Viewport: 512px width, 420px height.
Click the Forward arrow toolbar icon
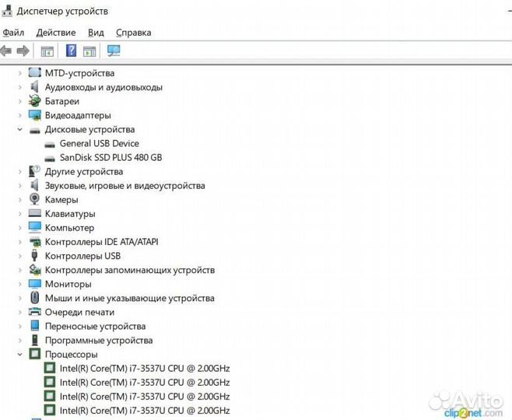coord(23,51)
